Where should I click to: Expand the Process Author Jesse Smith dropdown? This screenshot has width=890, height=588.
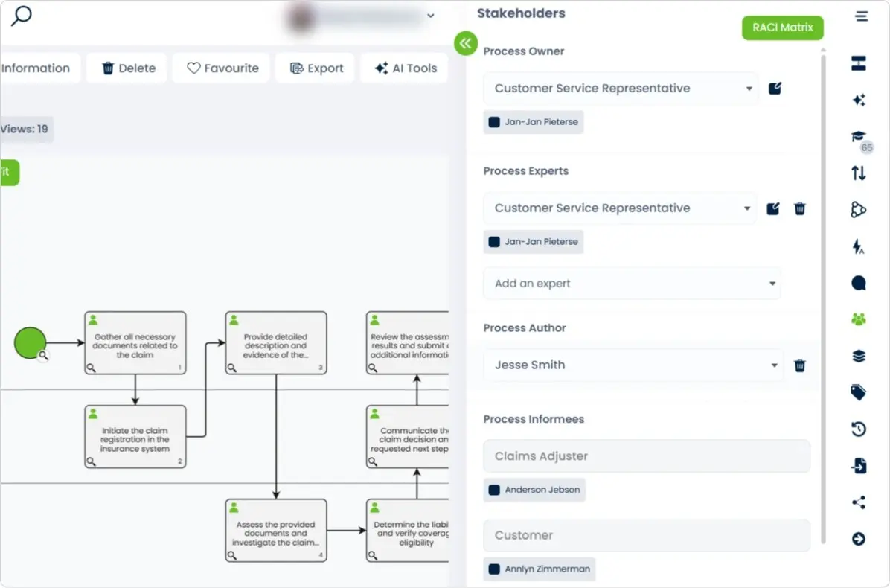click(x=774, y=365)
